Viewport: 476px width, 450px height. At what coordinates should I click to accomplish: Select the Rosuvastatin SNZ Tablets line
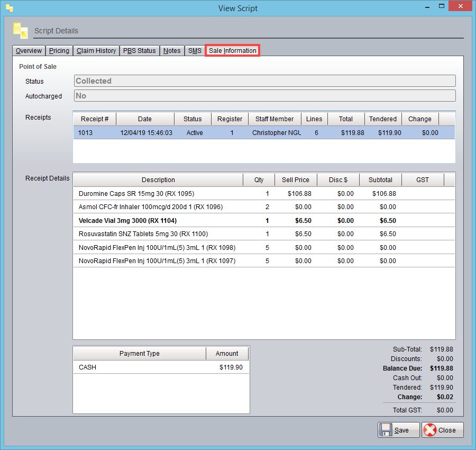point(159,233)
